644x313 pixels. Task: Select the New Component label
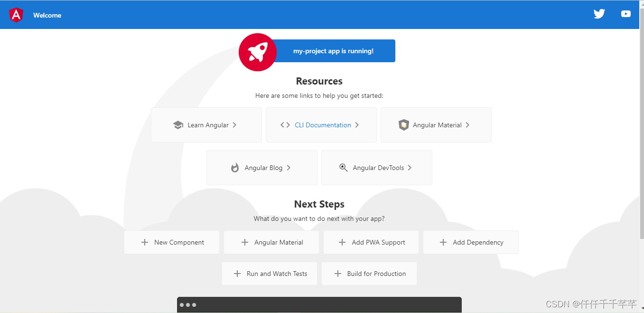point(179,242)
